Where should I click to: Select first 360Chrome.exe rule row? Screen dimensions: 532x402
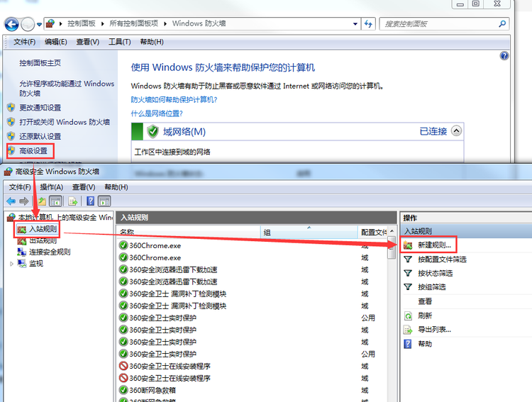(252, 245)
